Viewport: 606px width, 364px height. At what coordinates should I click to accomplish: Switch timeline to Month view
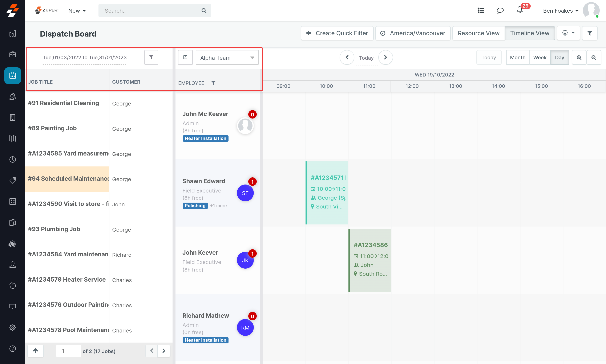[517, 57]
